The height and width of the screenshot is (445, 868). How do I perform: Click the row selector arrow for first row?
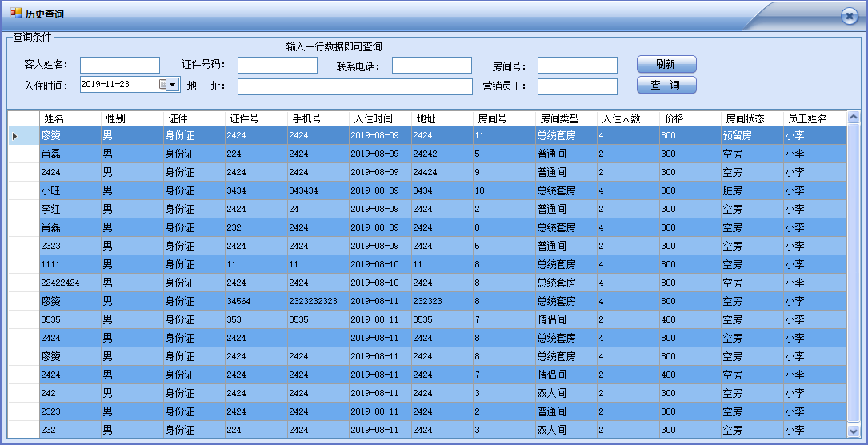pos(16,136)
